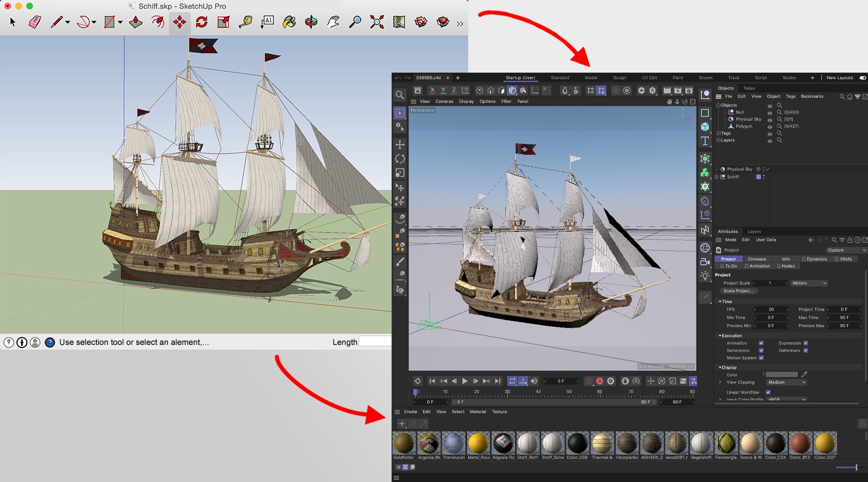Click the SketchUp Length measurement field

(x=375, y=341)
